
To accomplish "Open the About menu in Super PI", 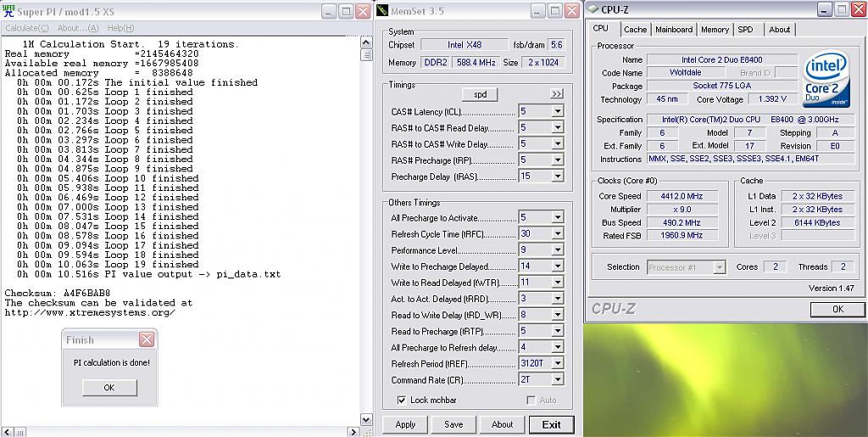I will pyautogui.click(x=77, y=28).
